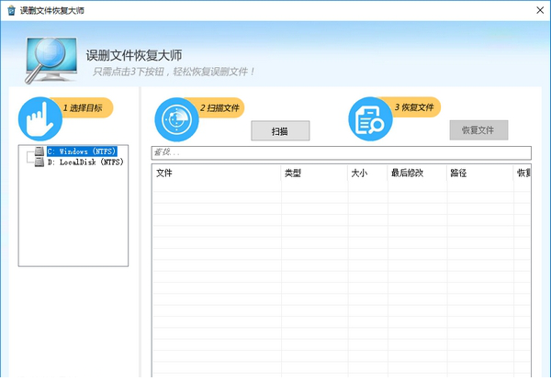Sort by the 最后修改 column header
The height and width of the screenshot is (392, 551).
417,173
